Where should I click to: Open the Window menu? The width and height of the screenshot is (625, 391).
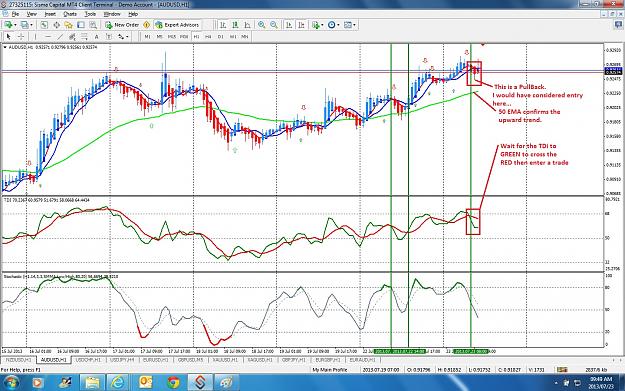pos(112,14)
